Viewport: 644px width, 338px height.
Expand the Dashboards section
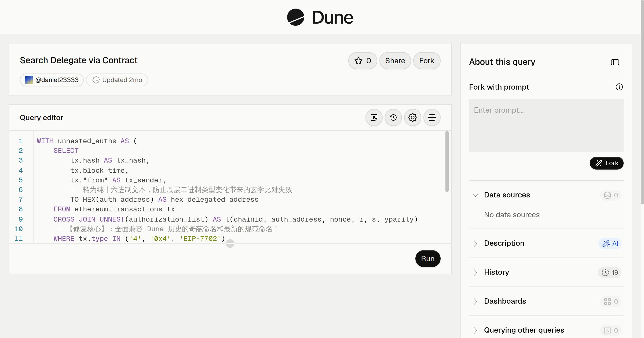click(475, 301)
